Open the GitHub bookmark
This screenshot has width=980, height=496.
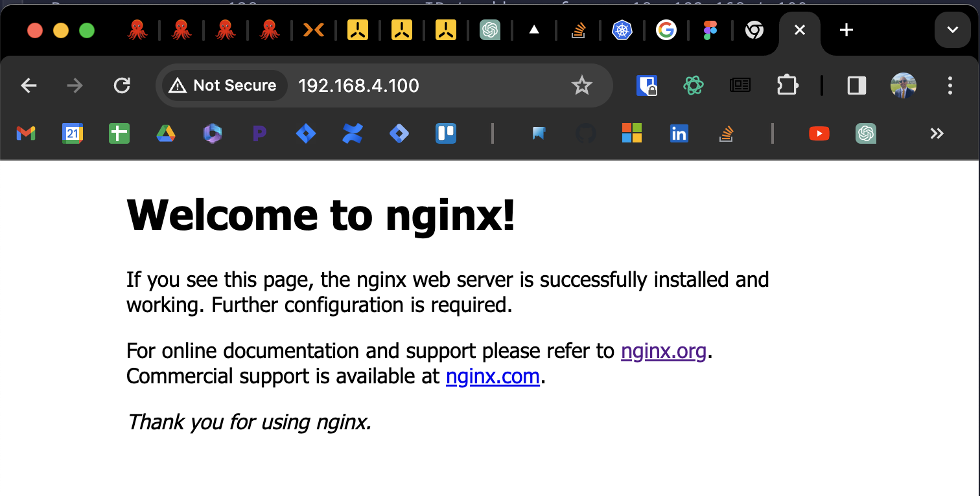pyautogui.click(x=585, y=133)
